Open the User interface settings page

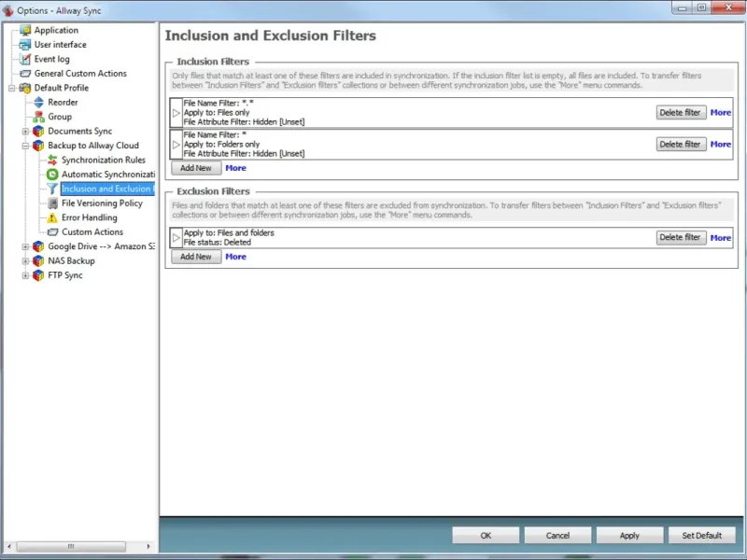coord(60,45)
